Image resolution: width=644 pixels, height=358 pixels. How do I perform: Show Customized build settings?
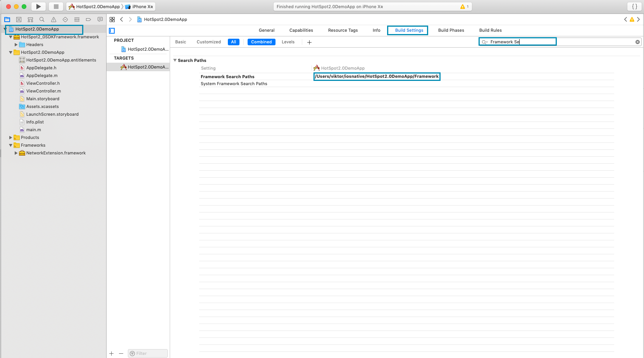point(209,42)
